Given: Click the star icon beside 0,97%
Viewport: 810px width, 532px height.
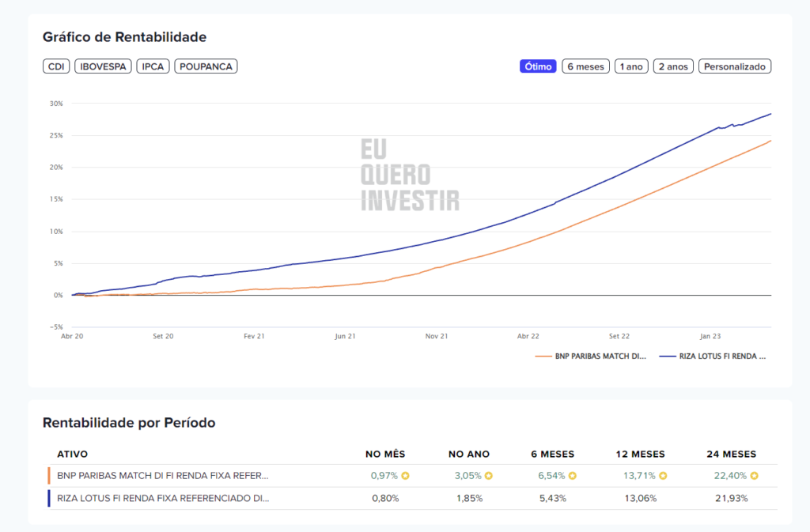Looking at the screenshot, I should pyautogui.click(x=405, y=476).
